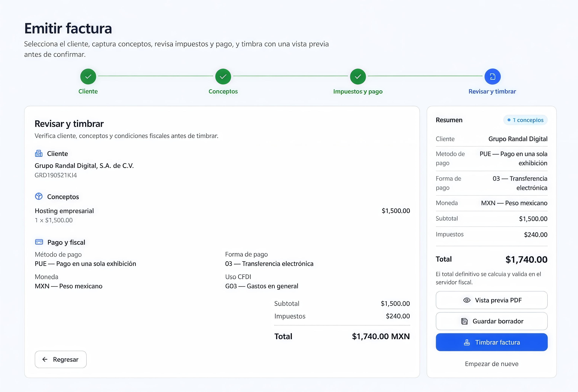
Task: Click the conceptos count badge in Resumen
Action: pos(525,120)
